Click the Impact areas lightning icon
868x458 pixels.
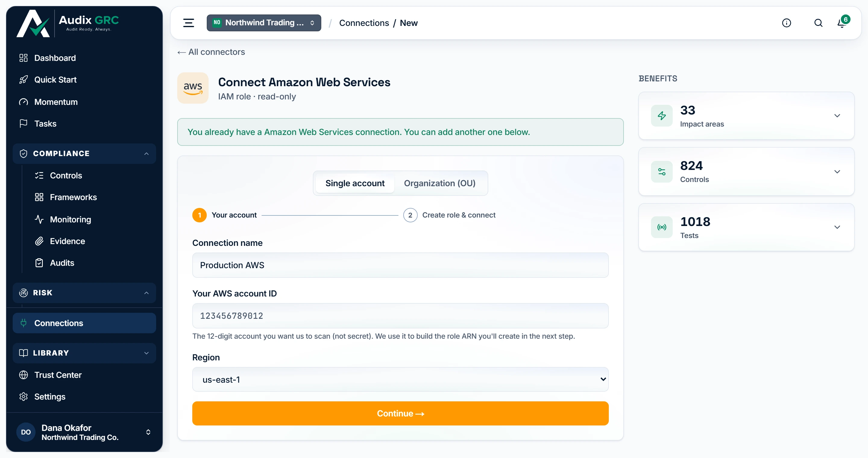(662, 116)
